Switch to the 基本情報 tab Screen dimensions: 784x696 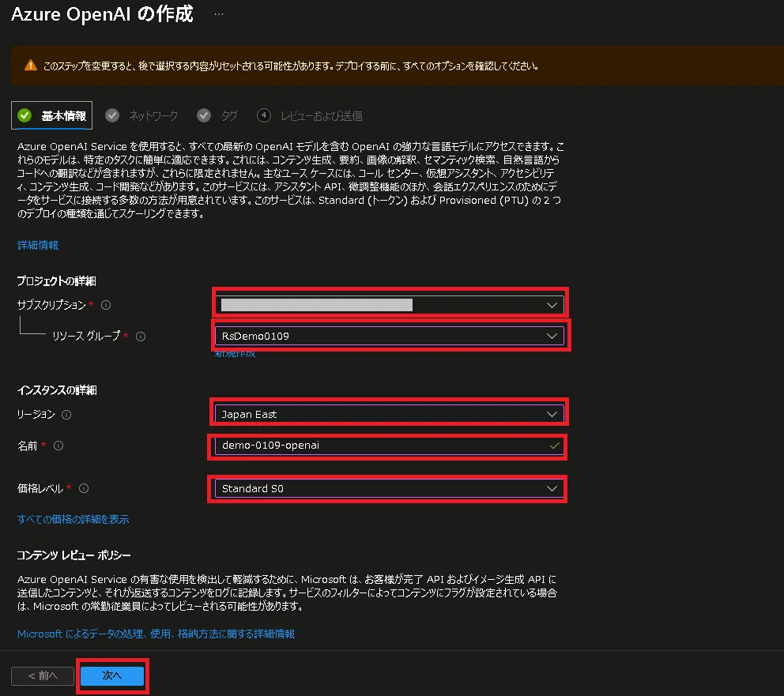(x=51, y=115)
